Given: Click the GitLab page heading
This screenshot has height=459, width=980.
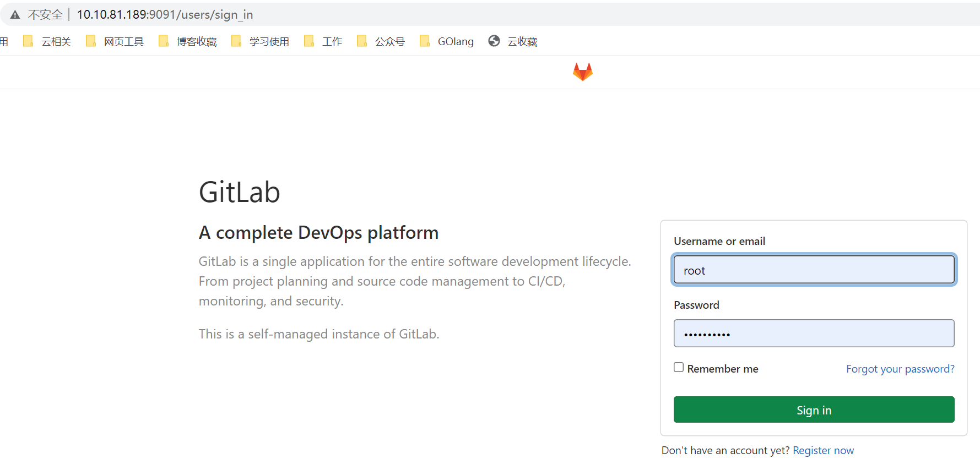Looking at the screenshot, I should [x=239, y=192].
